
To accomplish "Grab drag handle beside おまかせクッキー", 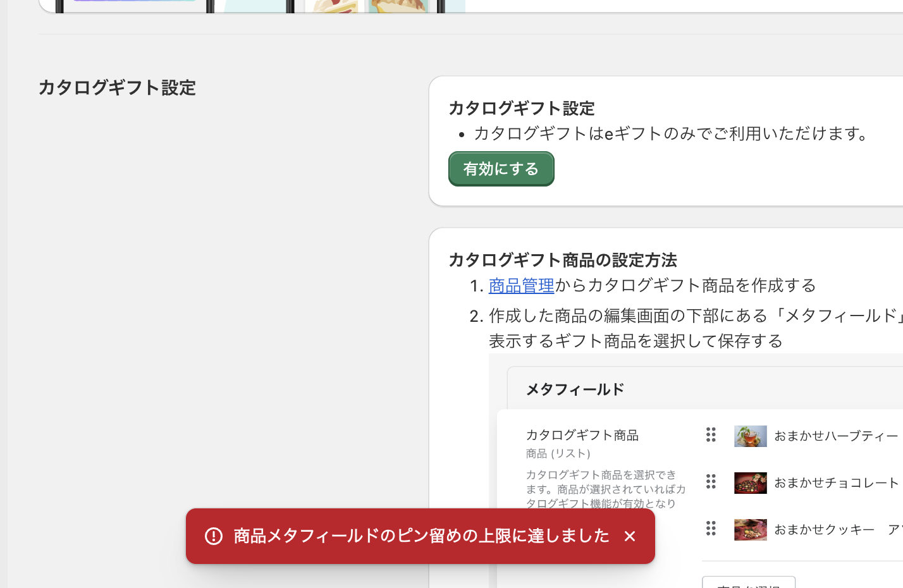I will coord(711,529).
